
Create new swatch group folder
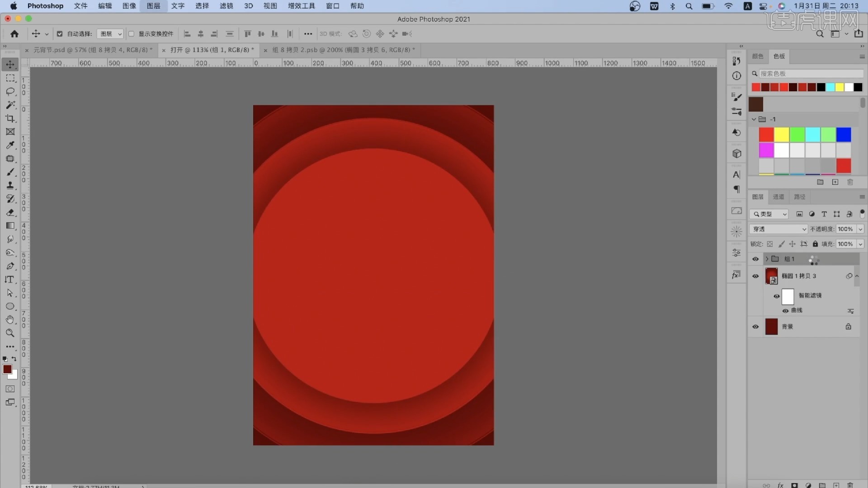click(x=820, y=182)
